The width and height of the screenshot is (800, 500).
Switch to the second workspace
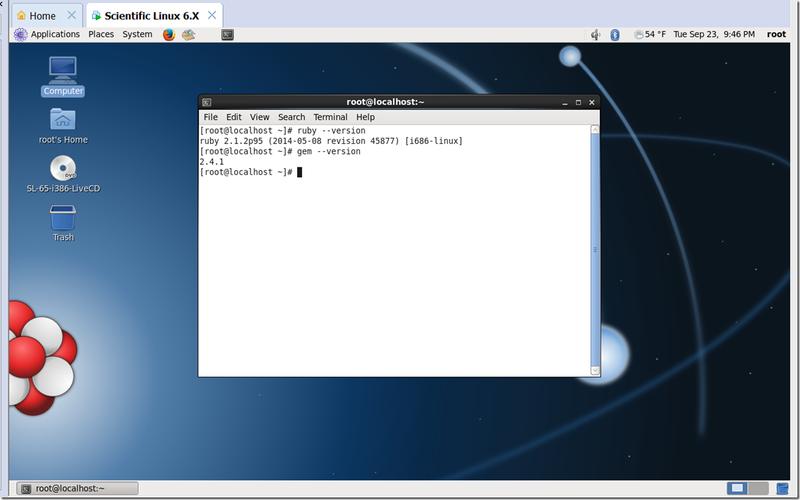[758, 488]
